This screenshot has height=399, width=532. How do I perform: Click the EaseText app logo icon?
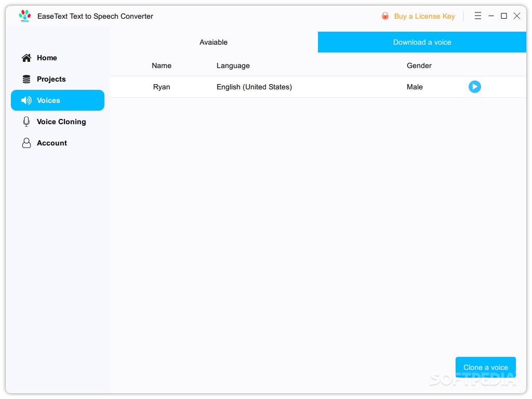pos(25,16)
